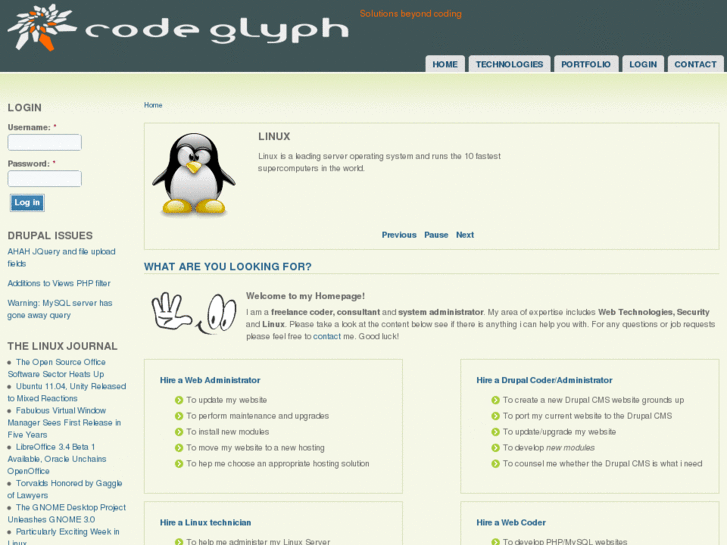Click Previous slideshow control
This screenshot has width=727, height=545.
click(399, 235)
